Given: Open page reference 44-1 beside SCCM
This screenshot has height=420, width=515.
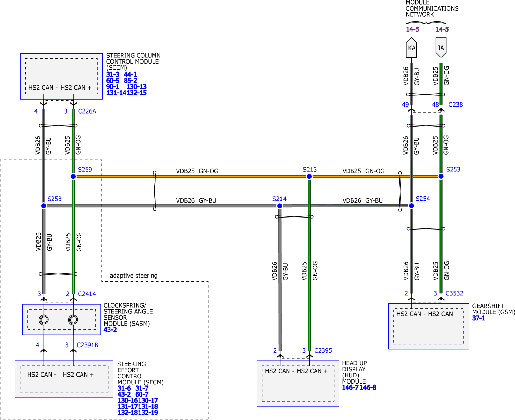Looking at the screenshot, I should point(130,75).
